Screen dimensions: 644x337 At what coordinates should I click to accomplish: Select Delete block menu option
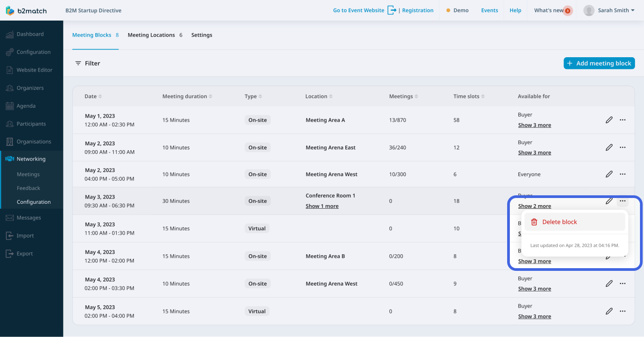559,222
